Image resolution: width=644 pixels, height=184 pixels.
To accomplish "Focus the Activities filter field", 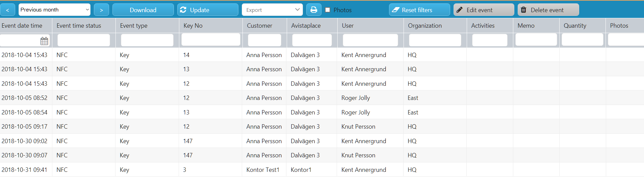I will click(x=490, y=40).
